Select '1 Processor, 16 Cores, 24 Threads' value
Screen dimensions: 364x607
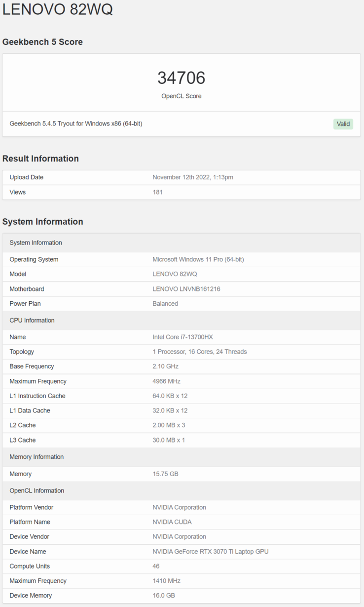[200, 352]
